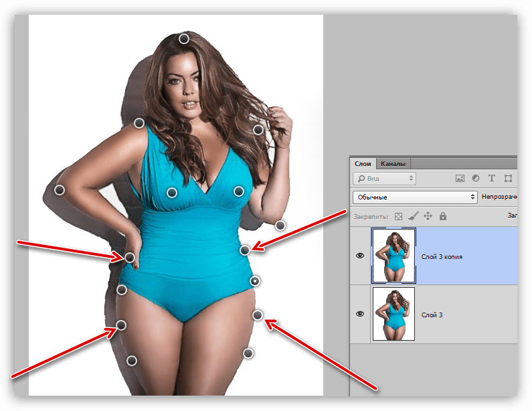The height and width of the screenshot is (411, 532).
Task: Select the Слой 3 копия layer name
Action: 442,257
